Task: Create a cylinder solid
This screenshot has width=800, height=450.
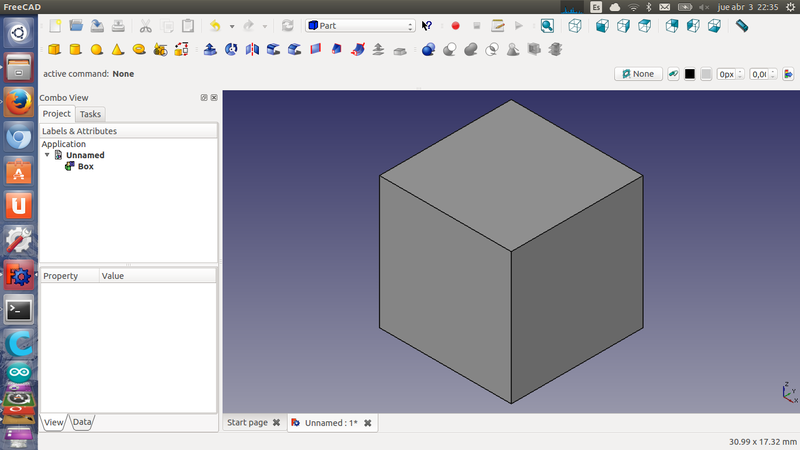Action: (x=75, y=49)
